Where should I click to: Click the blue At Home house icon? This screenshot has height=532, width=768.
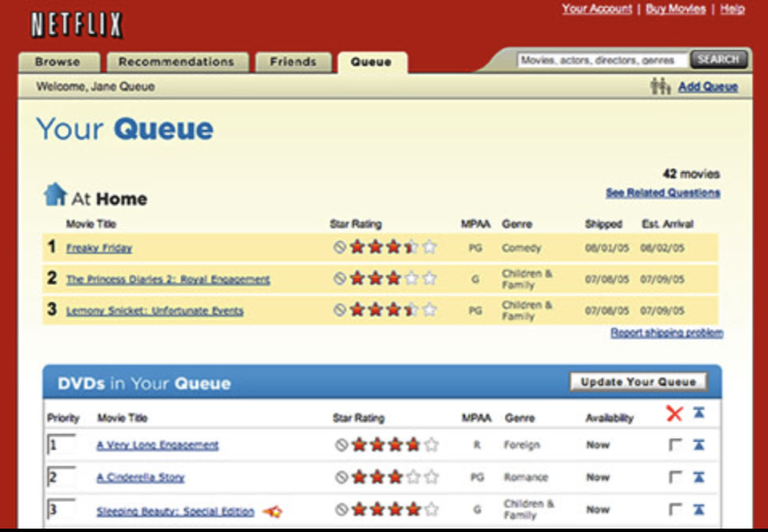click(55, 194)
